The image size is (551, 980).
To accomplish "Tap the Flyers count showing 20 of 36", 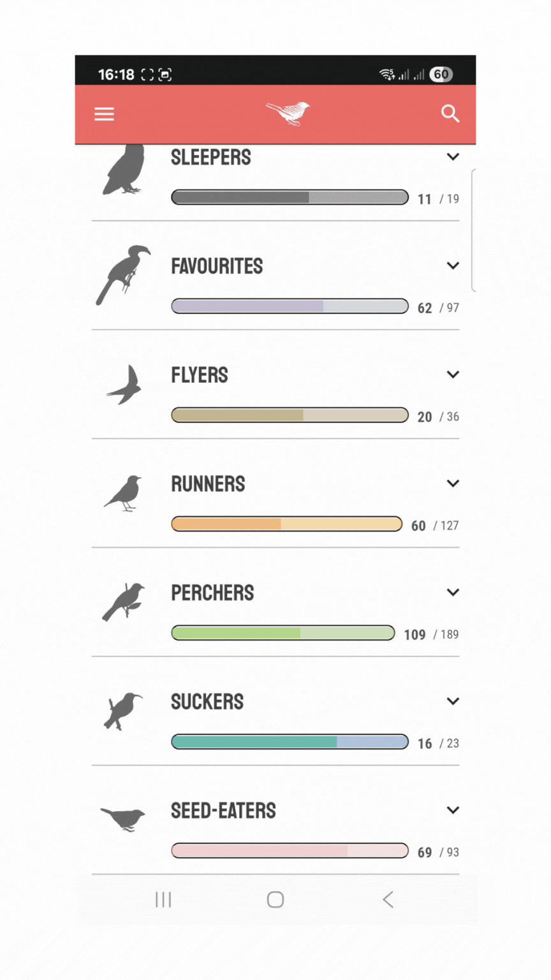I will click(437, 417).
